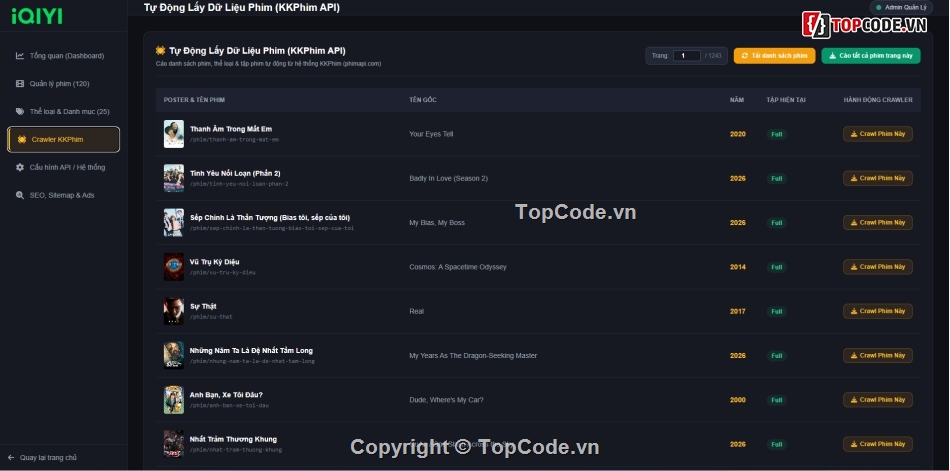Screen dimensions: 950x471
Task: Open Thể loại & Danh mục (25) menu
Action: pyautogui.click(x=64, y=112)
